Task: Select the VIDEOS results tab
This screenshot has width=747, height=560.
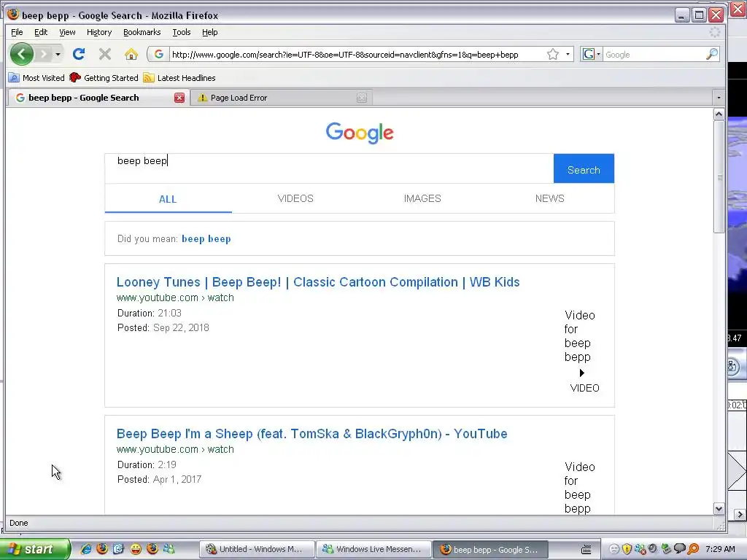Action: (x=295, y=198)
